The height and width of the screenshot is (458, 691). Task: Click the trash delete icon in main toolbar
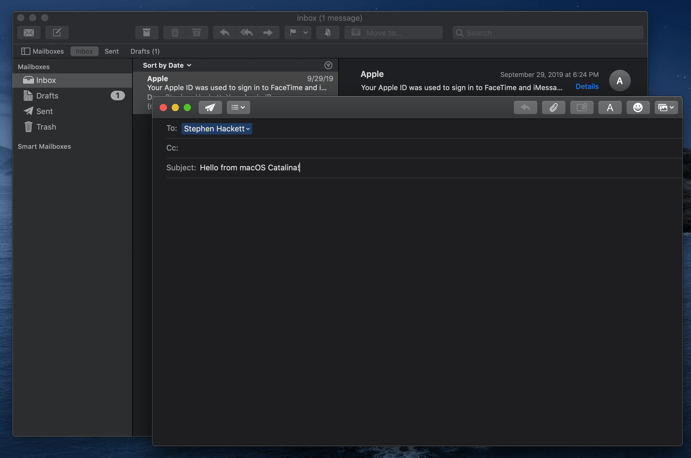pos(175,33)
